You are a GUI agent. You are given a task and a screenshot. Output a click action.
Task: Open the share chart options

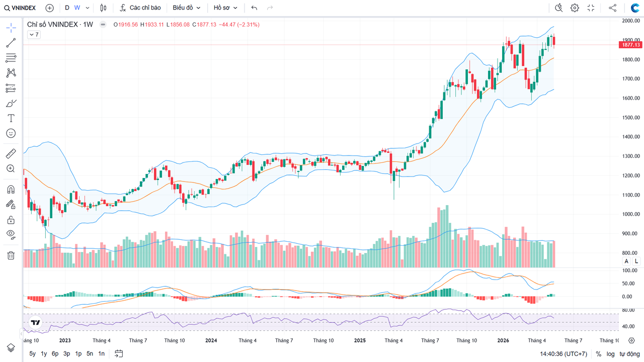(612, 8)
